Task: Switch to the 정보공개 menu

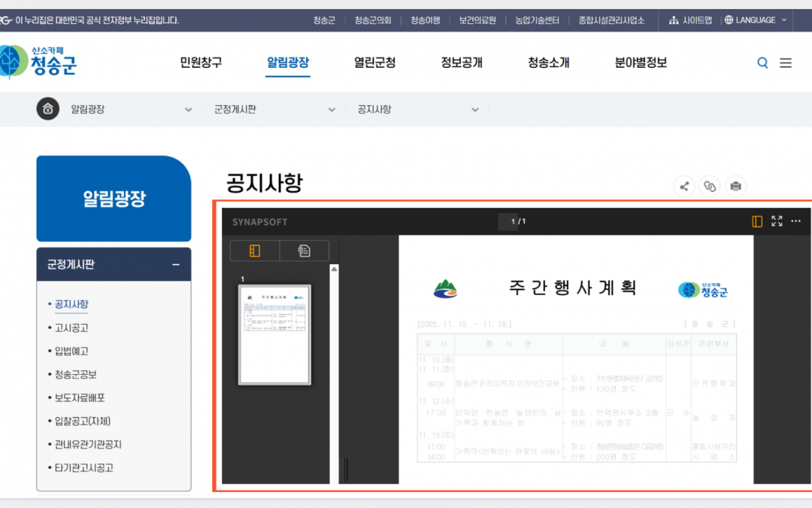Action: tap(462, 62)
